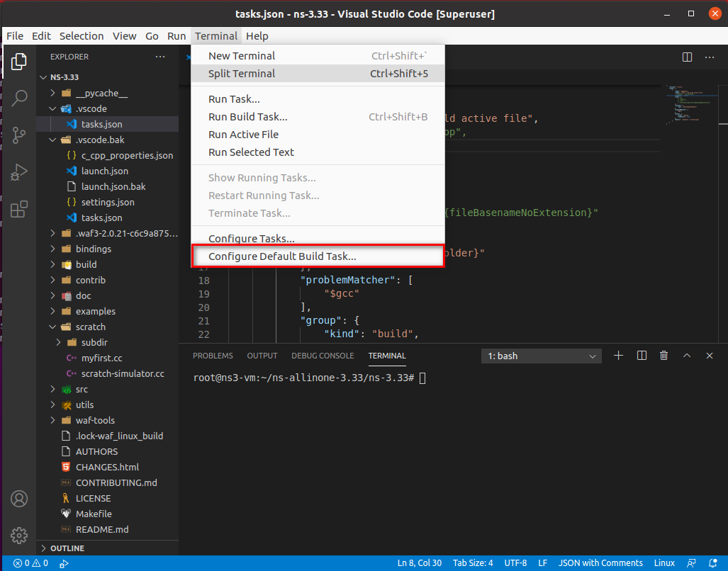Open the Manage gear icon

pyautogui.click(x=19, y=536)
